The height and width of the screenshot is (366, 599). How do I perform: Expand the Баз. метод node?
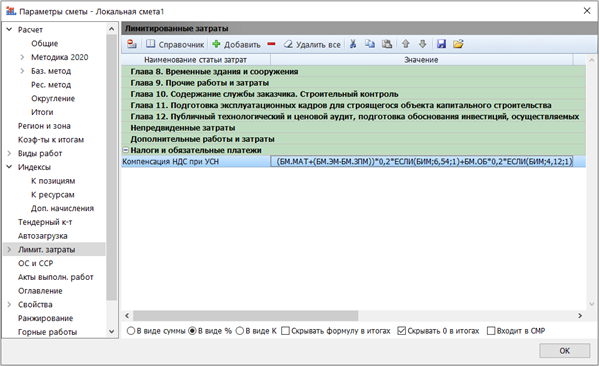point(22,71)
